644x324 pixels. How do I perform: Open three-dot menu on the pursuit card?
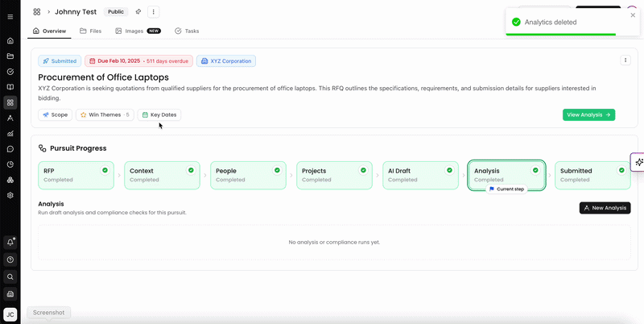pos(625,60)
